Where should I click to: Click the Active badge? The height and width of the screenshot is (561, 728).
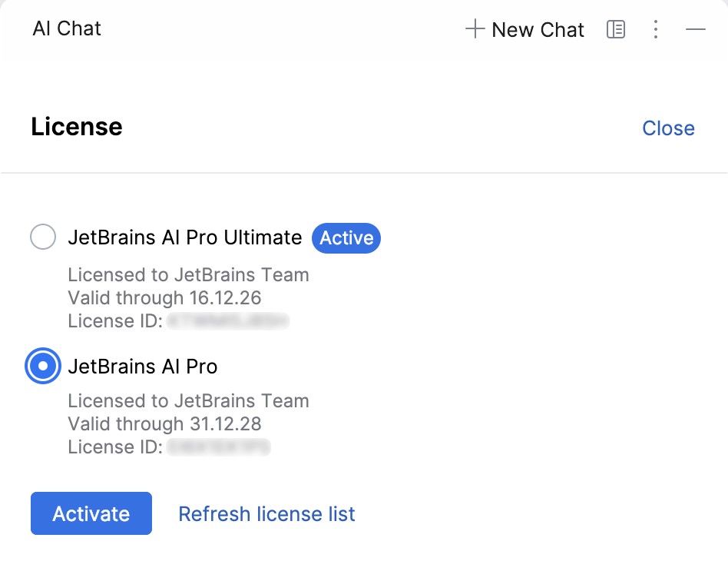point(346,238)
